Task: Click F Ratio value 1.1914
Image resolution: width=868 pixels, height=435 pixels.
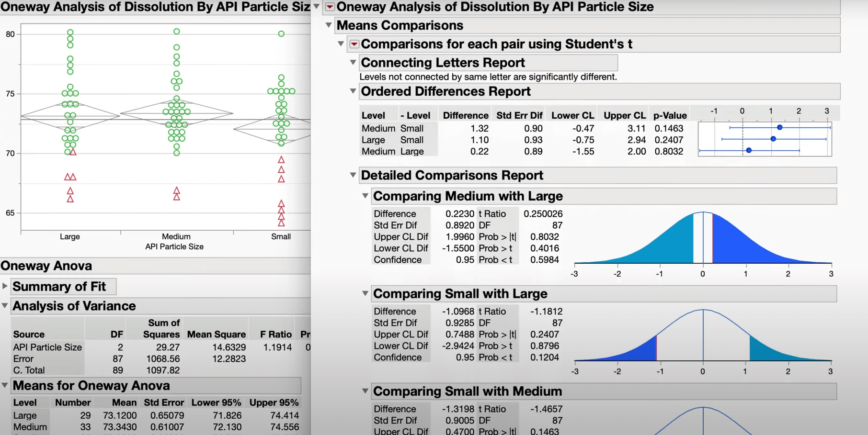Action: click(277, 347)
